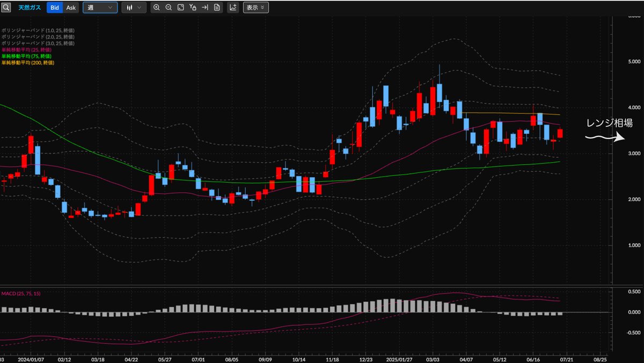Open the document template icon
The image size is (644, 363).
click(x=217, y=8)
